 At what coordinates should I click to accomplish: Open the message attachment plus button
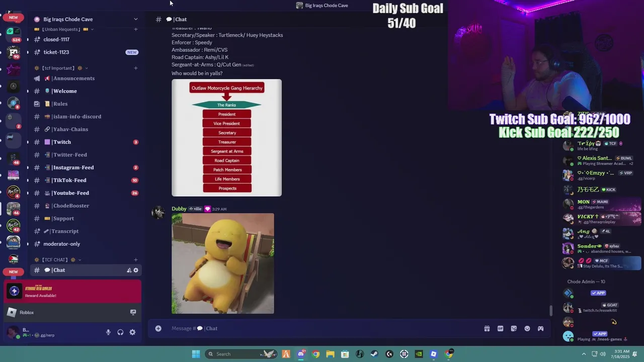click(x=158, y=328)
